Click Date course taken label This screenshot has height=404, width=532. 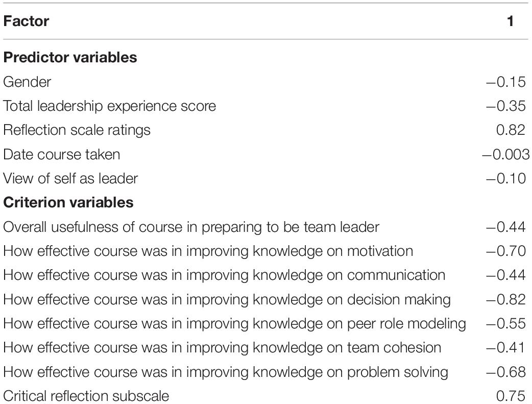[x=61, y=154]
